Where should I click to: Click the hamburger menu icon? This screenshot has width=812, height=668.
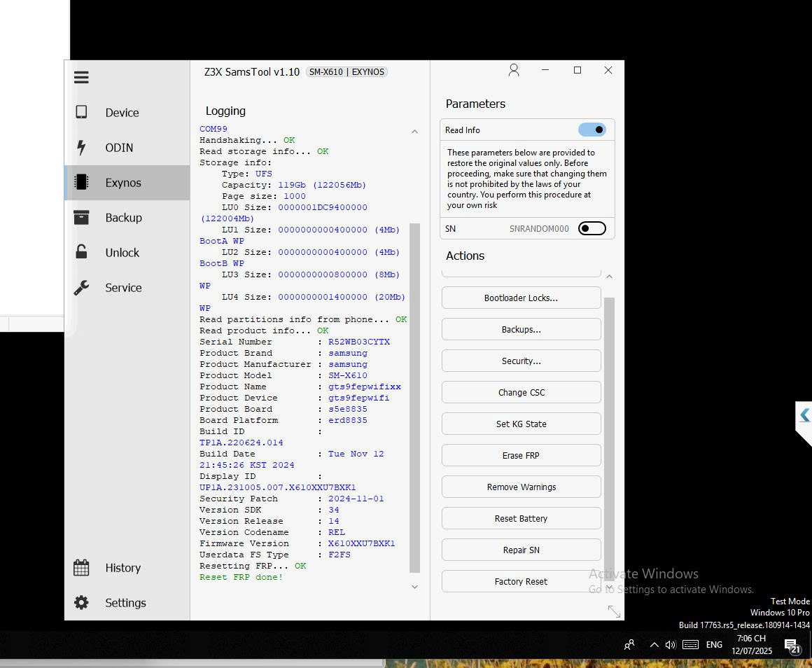pyautogui.click(x=81, y=77)
